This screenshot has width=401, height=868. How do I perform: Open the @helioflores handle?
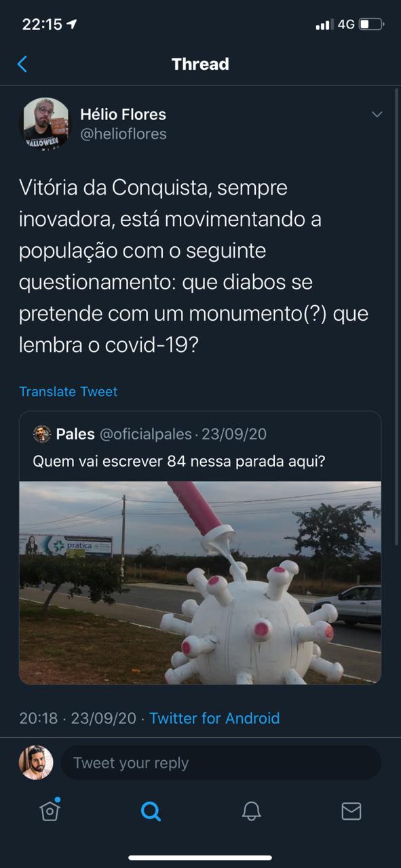pyautogui.click(x=123, y=134)
